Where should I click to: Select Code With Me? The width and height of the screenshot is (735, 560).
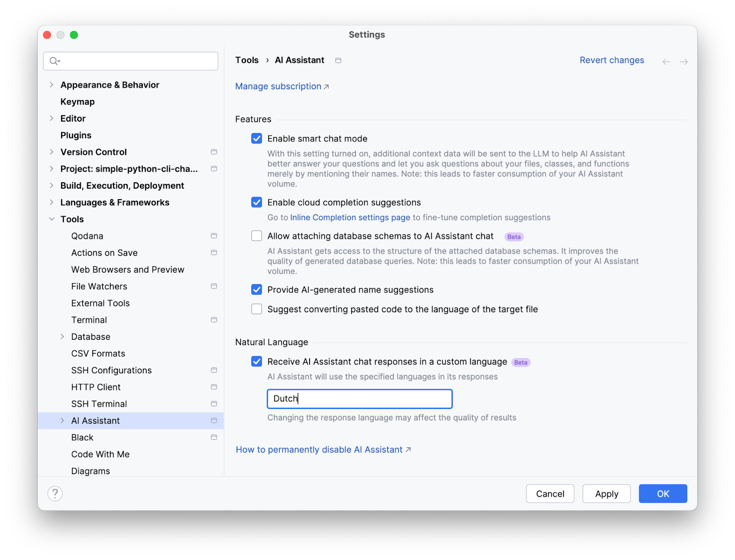click(101, 454)
